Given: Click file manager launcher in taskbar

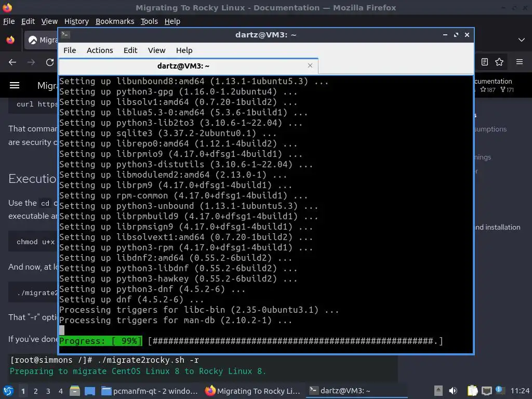Looking at the screenshot, I should point(74,391).
